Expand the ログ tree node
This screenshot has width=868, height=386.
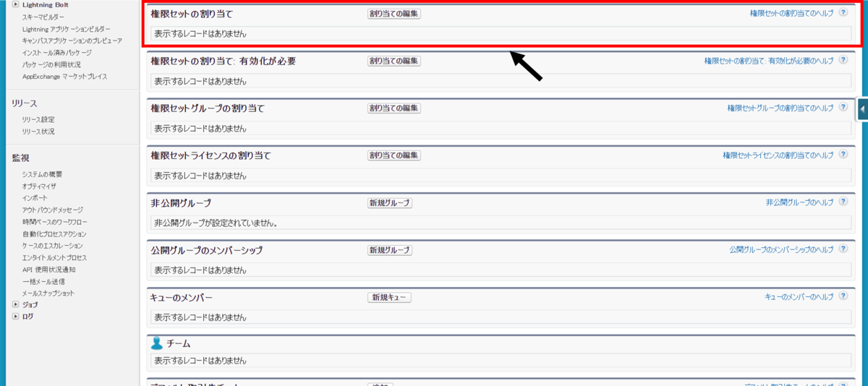click(x=15, y=317)
